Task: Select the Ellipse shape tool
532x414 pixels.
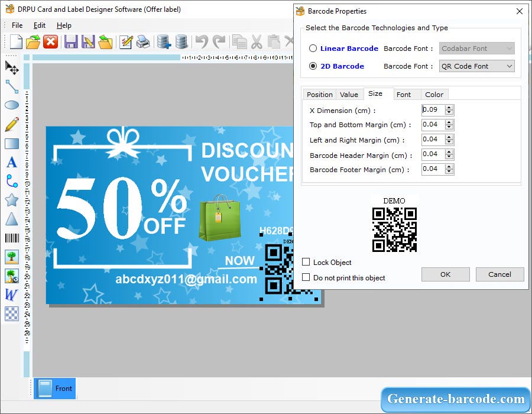Action: pos(12,105)
